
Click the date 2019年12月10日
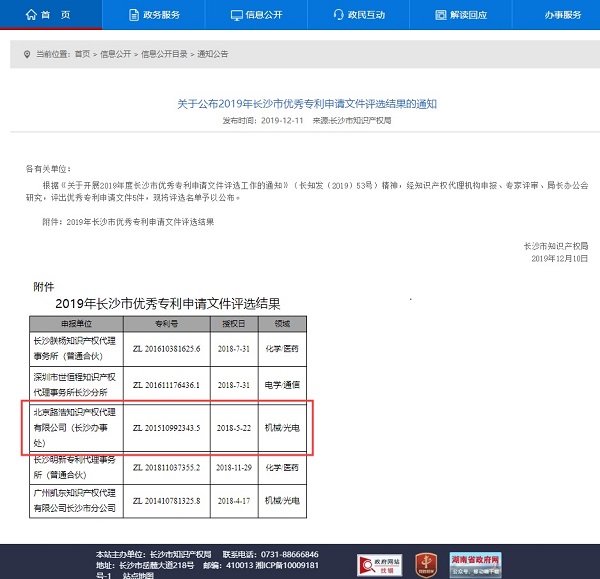[559, 258]
